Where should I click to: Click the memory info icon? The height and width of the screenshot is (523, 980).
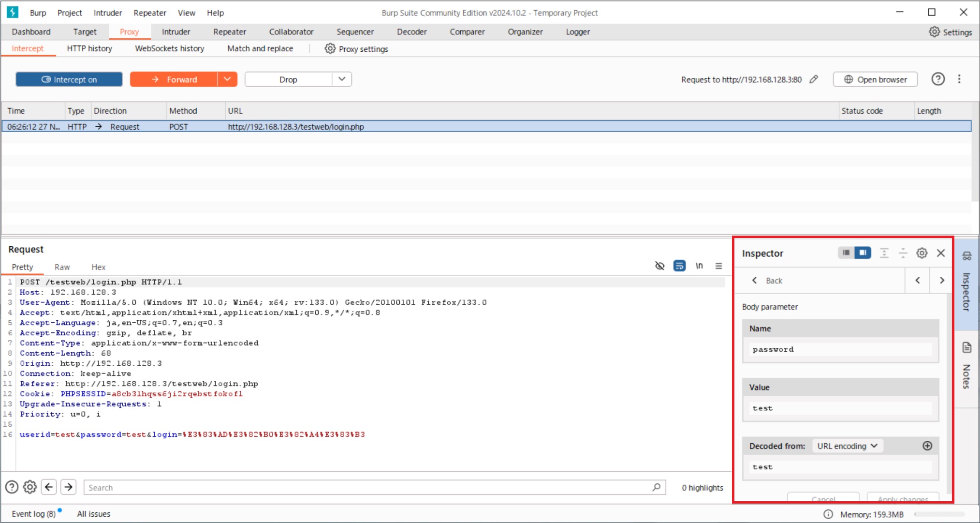(828, 514)
